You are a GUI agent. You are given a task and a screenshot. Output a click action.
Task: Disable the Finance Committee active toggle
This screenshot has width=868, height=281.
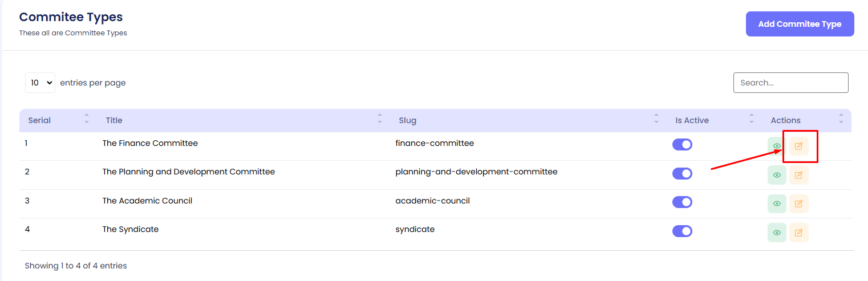point(682,145)
